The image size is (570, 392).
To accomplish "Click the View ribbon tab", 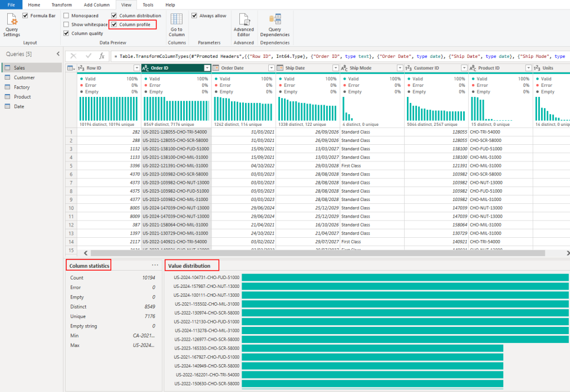I will point(126,4).
